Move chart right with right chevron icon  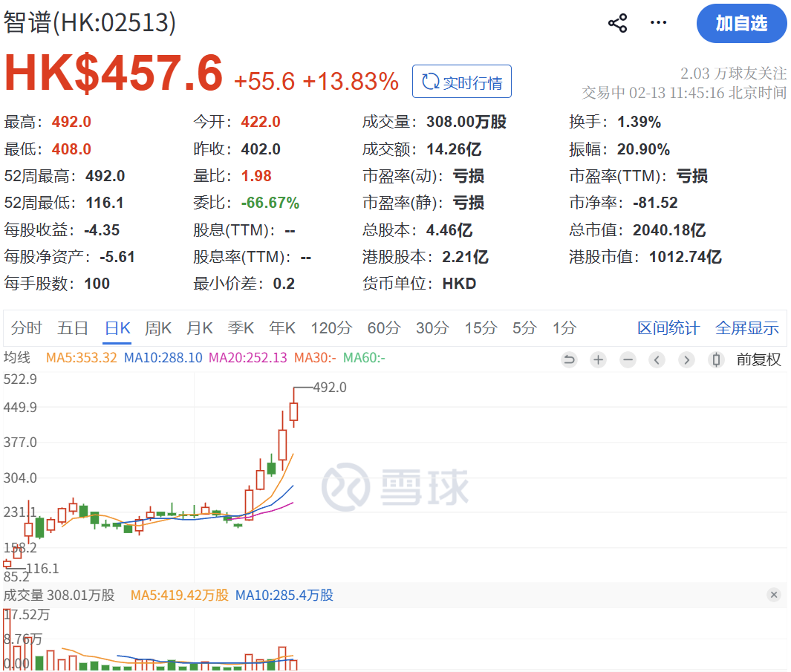[x=686, y=359]
